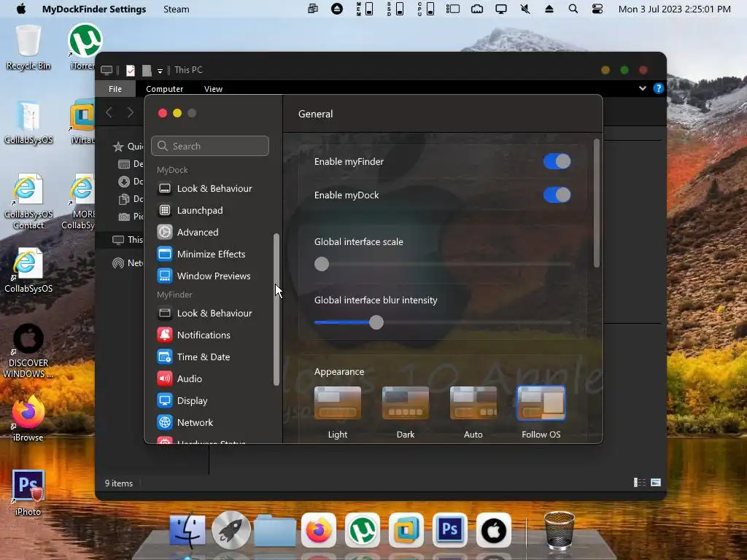This screenshot has height=560, width=747.
Task: Switch to details view in This PC
Action: (x=639, y=483)
